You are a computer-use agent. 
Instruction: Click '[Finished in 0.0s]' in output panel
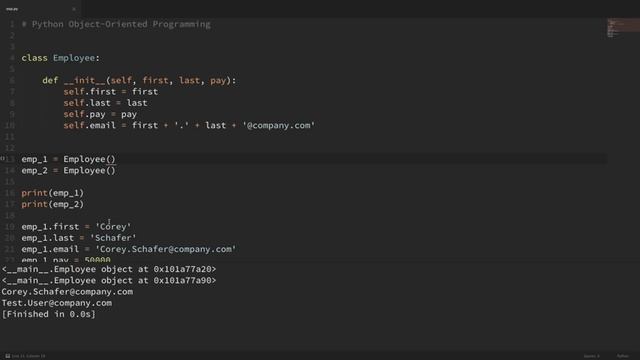coord(49,314)
